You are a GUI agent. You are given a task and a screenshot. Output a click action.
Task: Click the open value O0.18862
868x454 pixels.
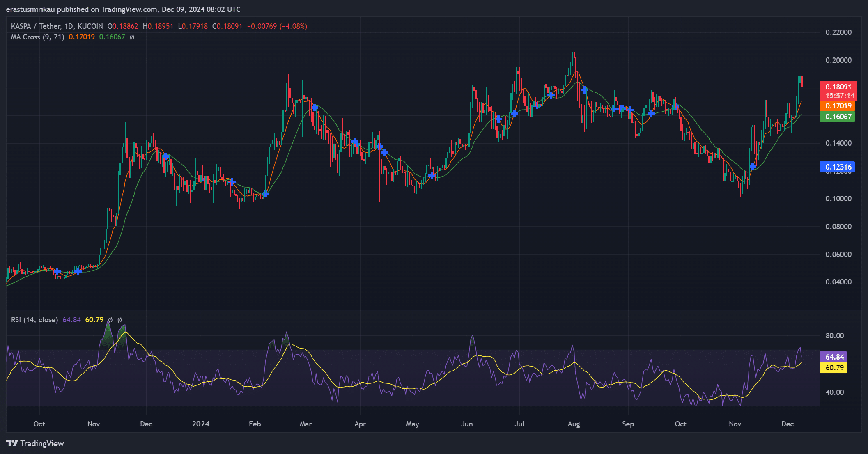point(123,26)
